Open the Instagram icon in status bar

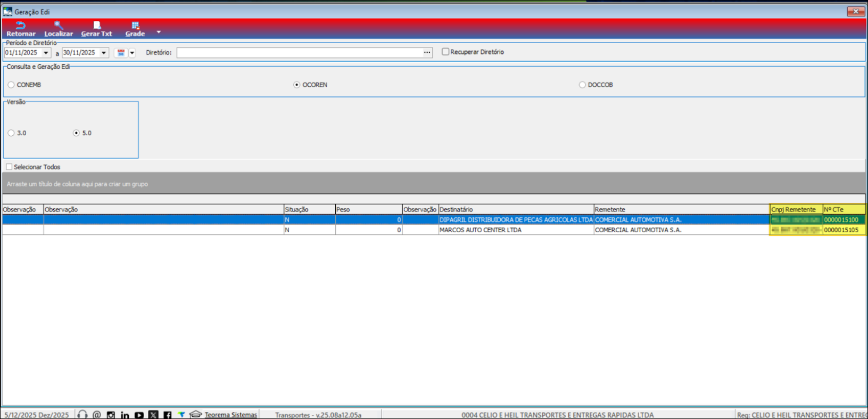(x=111, y=415)
